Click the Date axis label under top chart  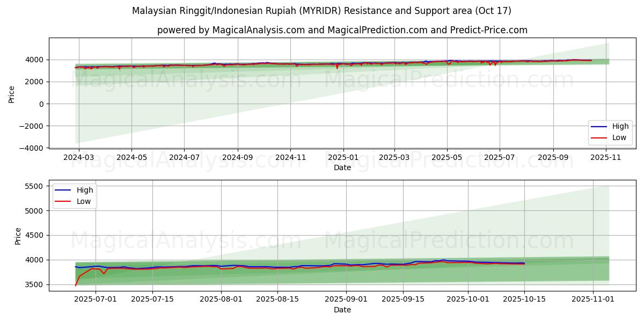coord(342,167)
